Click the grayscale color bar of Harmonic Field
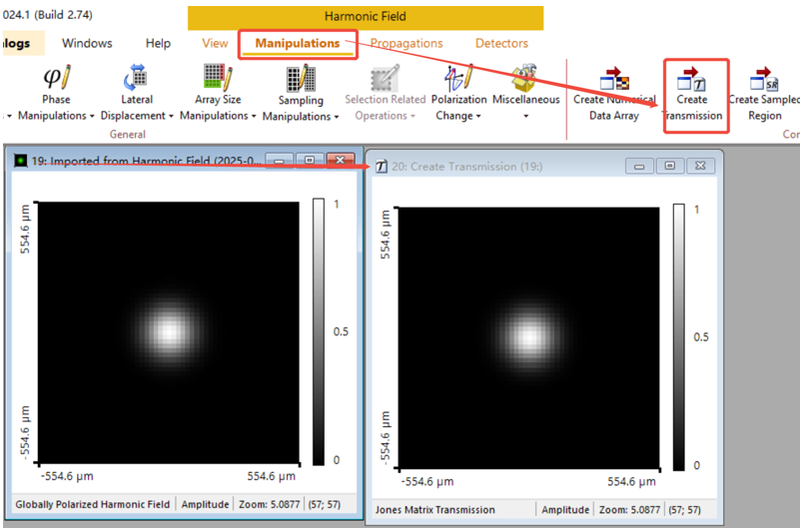This screenshot has width=805, height=532. click(x=319, y=330)
